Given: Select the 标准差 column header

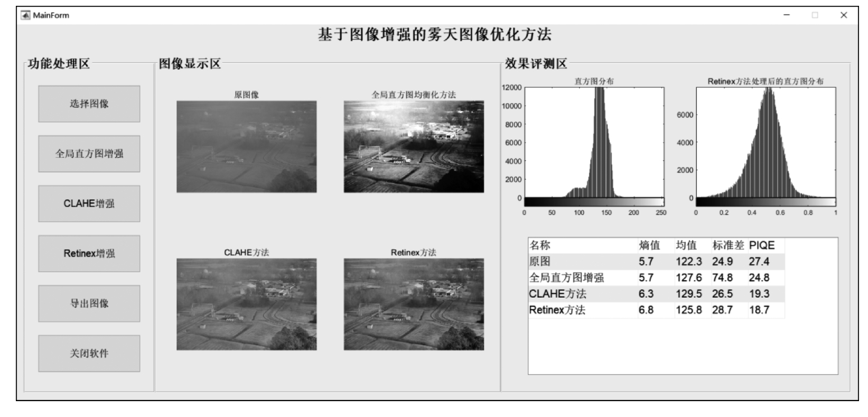Looking at the screenshot, I should pos(729,245).
